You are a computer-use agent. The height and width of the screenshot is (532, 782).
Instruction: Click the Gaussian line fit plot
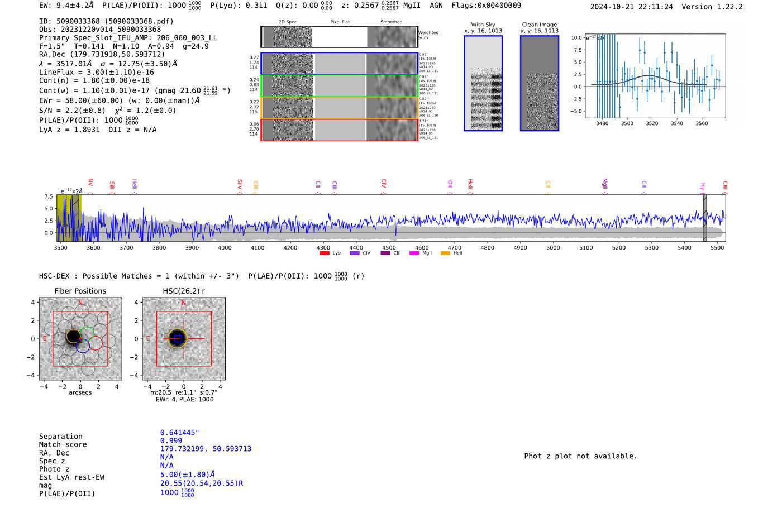[x=655, y=76]
